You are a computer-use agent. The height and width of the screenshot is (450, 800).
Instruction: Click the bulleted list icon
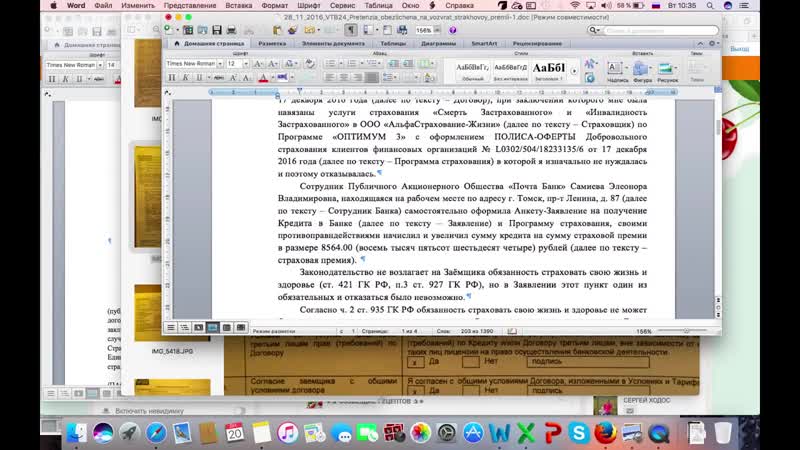click(x=330, y=64)
